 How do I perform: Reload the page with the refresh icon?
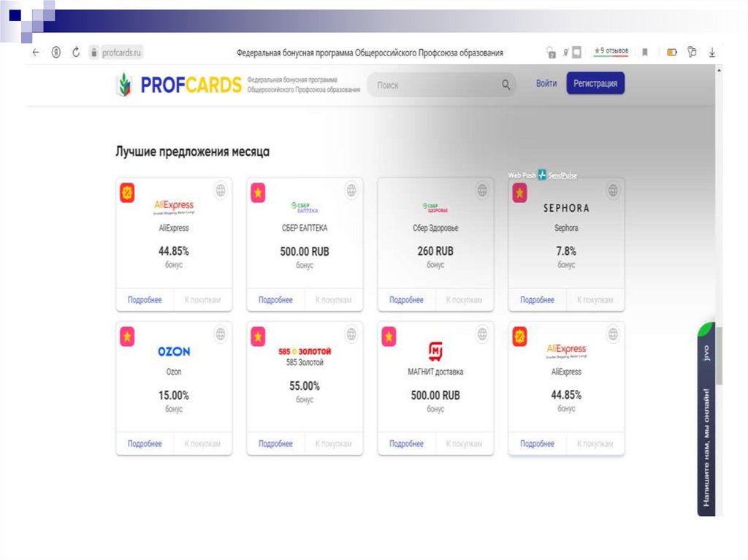pos(76,53)
